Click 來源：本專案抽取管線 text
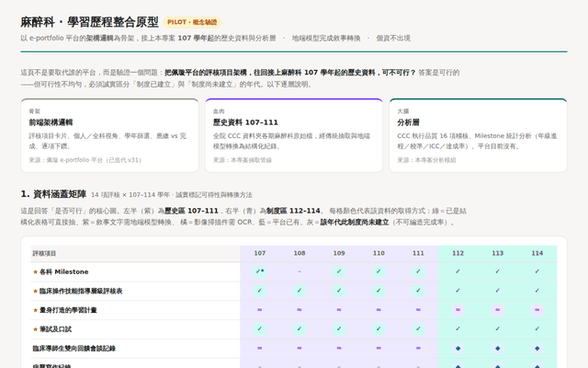The image size is (588, 368). tap(243, 160)
